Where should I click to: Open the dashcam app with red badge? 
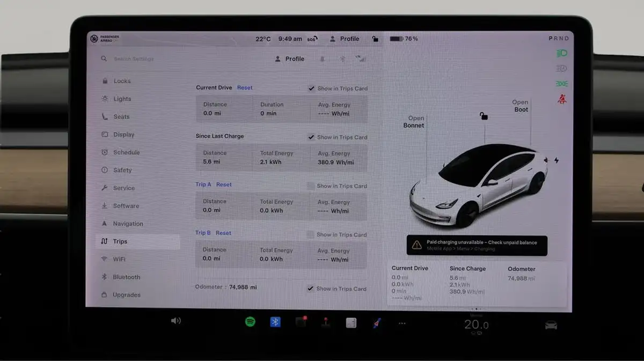click(301, 322)
